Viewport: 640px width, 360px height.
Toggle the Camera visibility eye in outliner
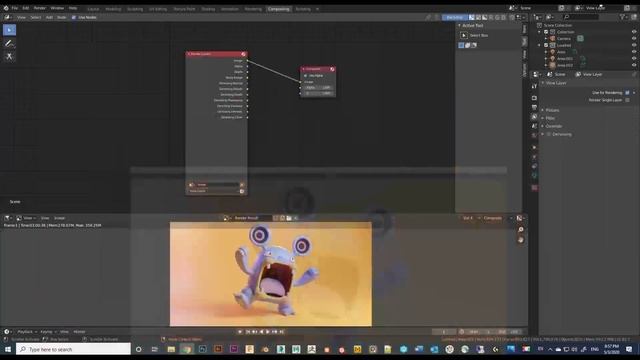634,38
